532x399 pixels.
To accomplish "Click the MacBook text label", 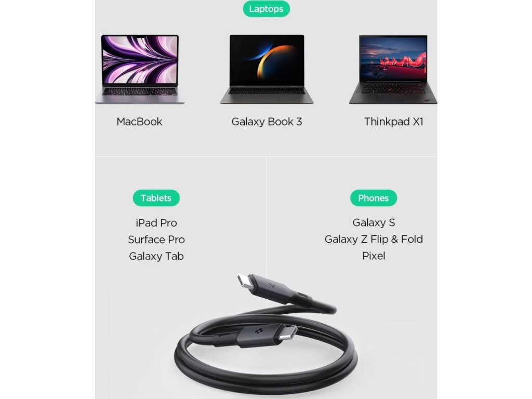I will click(139, 122).
